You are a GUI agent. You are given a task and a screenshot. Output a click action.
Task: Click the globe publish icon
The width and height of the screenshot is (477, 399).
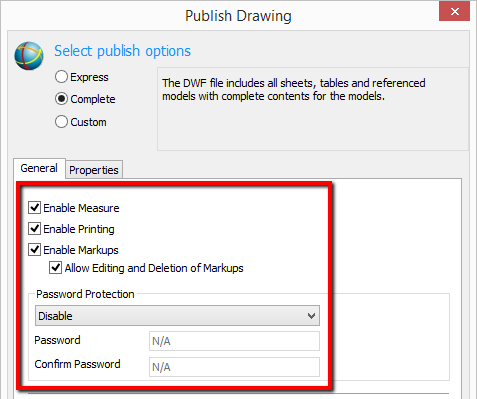pyautogui.click(x=29, y=56)
